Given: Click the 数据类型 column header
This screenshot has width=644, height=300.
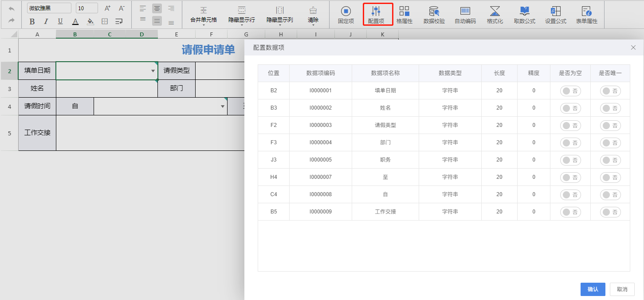Looking at the screenshot, I should pos(450,73).
